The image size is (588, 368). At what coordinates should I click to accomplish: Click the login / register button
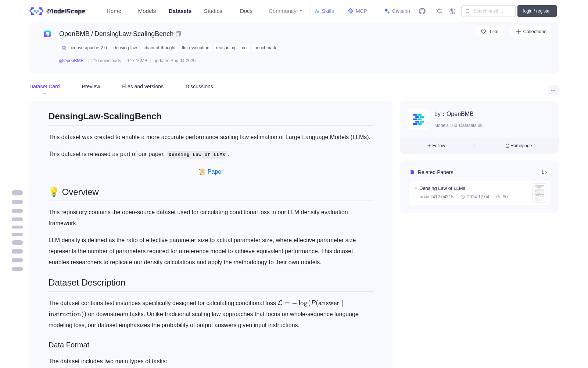coord(537,11)
